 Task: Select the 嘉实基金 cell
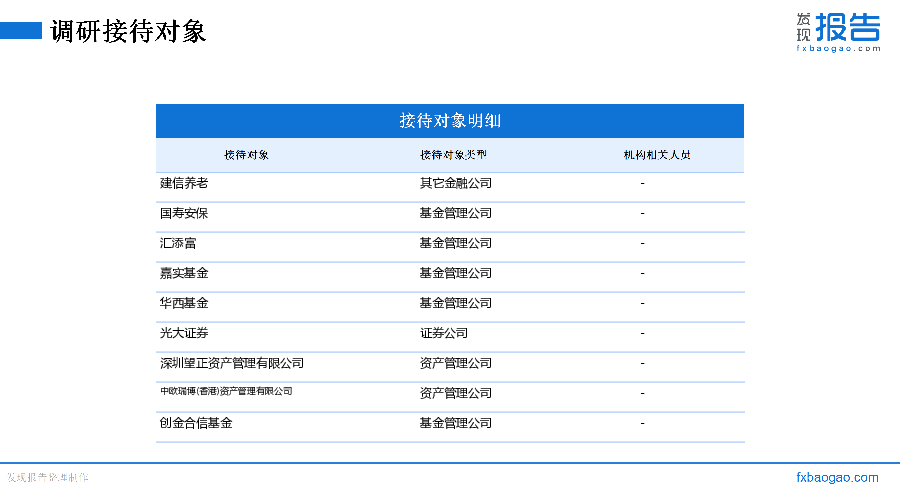[x=184, y=273]
